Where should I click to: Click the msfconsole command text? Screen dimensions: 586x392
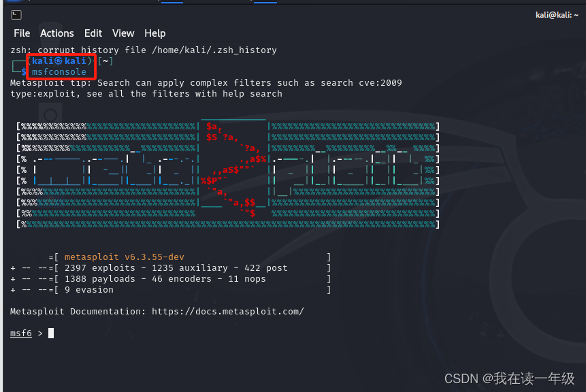coord(59,71)
